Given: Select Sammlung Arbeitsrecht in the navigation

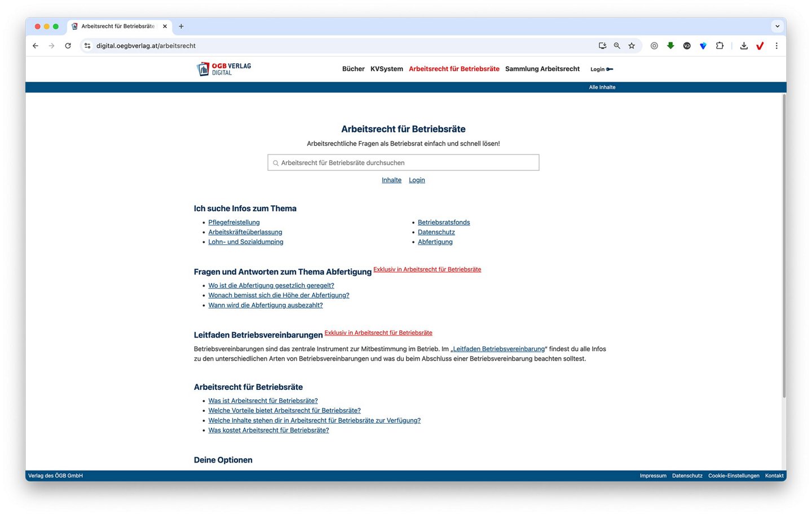Looking at the screenshot, I should coord(542,69).
